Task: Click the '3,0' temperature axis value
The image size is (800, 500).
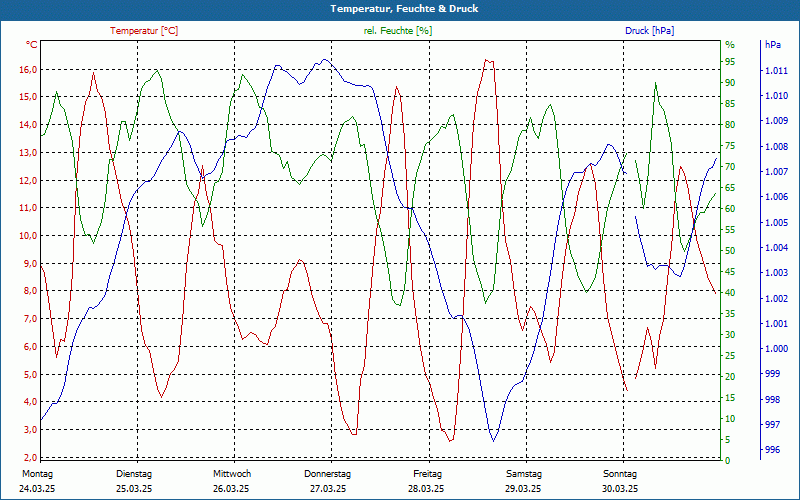Action: [30, 430]
